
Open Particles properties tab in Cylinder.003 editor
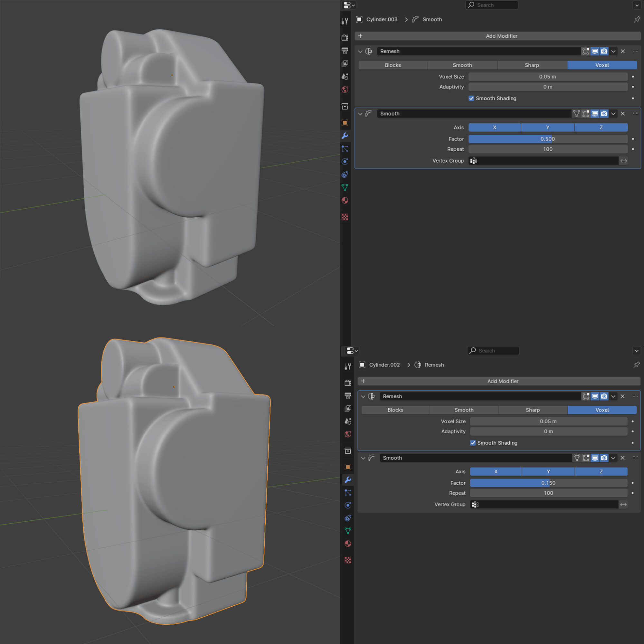click(345, 149)
